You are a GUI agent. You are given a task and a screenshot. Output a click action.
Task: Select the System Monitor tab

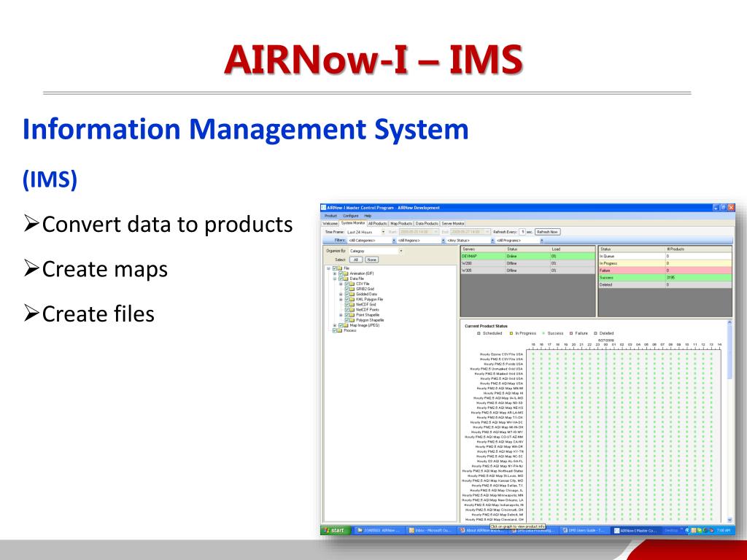coord(353,223)
